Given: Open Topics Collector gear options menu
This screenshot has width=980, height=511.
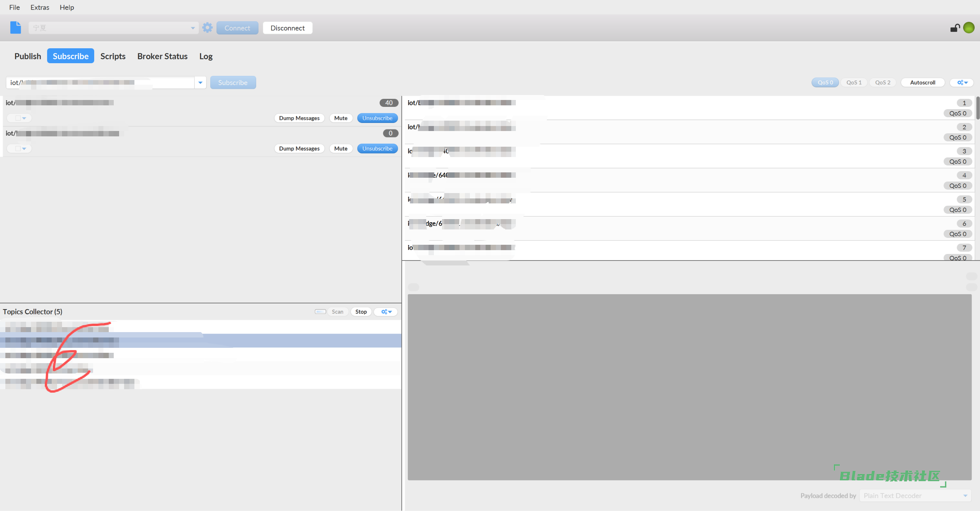Looking at the screenshot, I should (386, 312).
